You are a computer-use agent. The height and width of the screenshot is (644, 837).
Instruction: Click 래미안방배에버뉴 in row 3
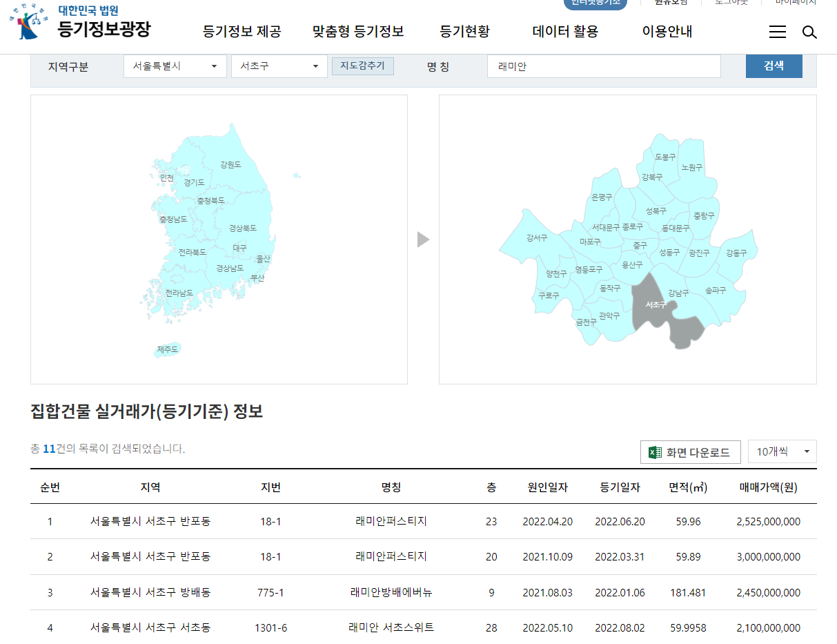tap(391, 592)
